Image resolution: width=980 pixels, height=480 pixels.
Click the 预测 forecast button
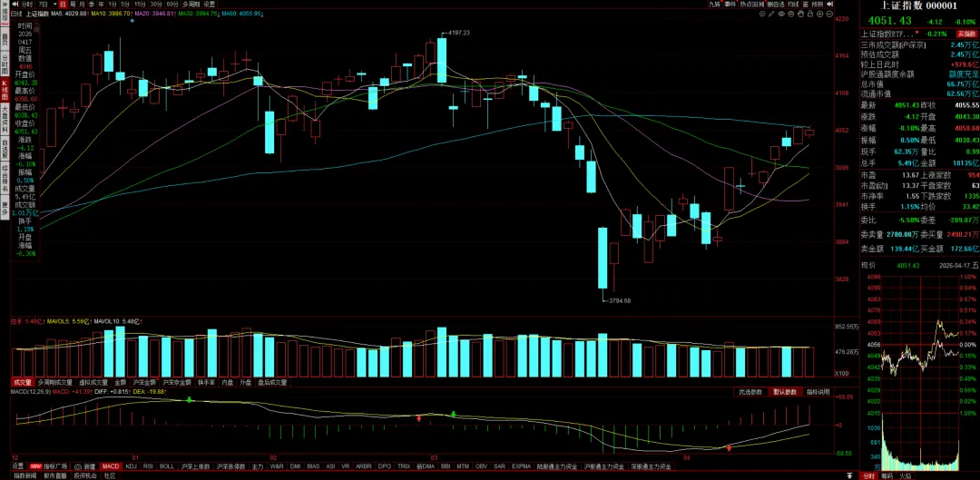click(818, 5)
